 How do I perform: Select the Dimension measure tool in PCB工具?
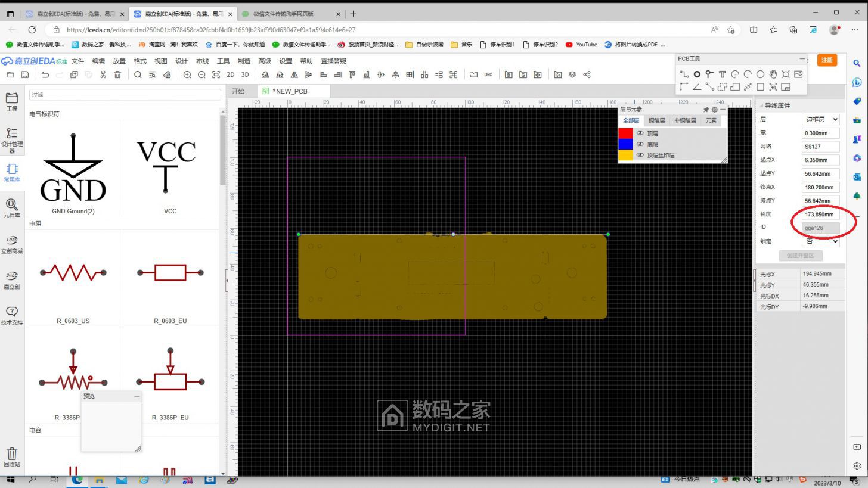coord(748,87)
